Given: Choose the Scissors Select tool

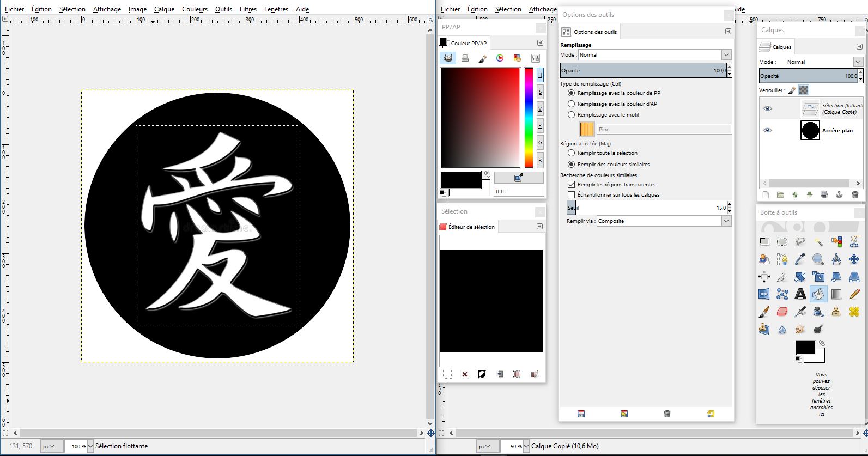Looking at the screenshot, I should tap(854, 242).
